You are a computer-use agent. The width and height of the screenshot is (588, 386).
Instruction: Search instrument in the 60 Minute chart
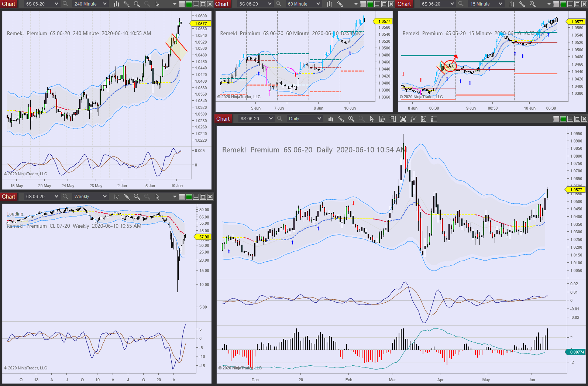279,4
